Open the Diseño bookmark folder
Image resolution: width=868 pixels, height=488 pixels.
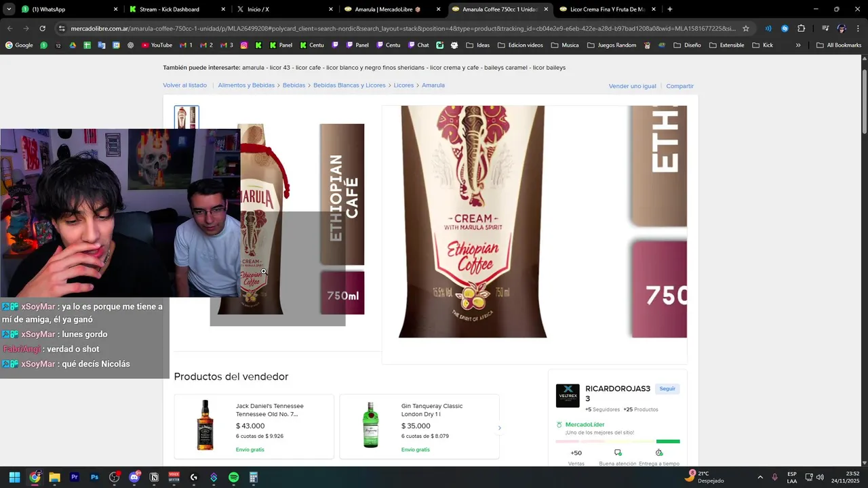(687, 45)
